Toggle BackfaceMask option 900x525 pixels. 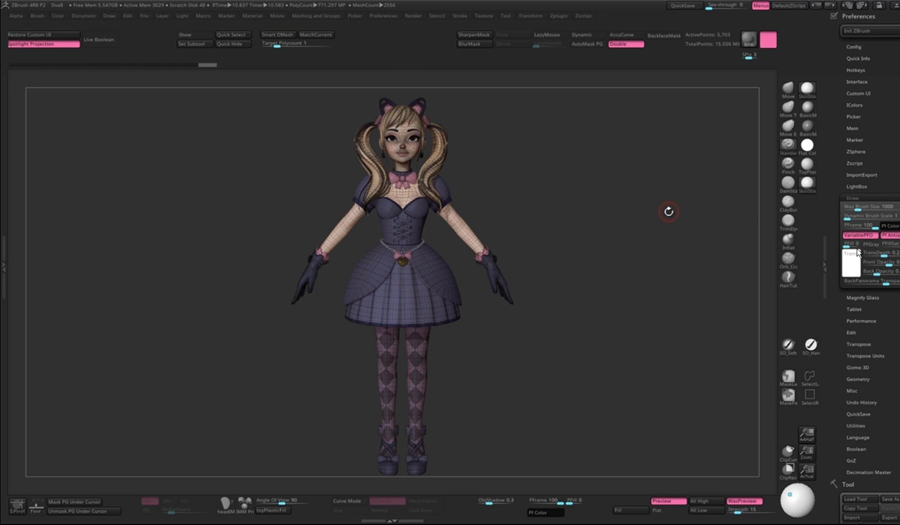[x=664, y=36]
